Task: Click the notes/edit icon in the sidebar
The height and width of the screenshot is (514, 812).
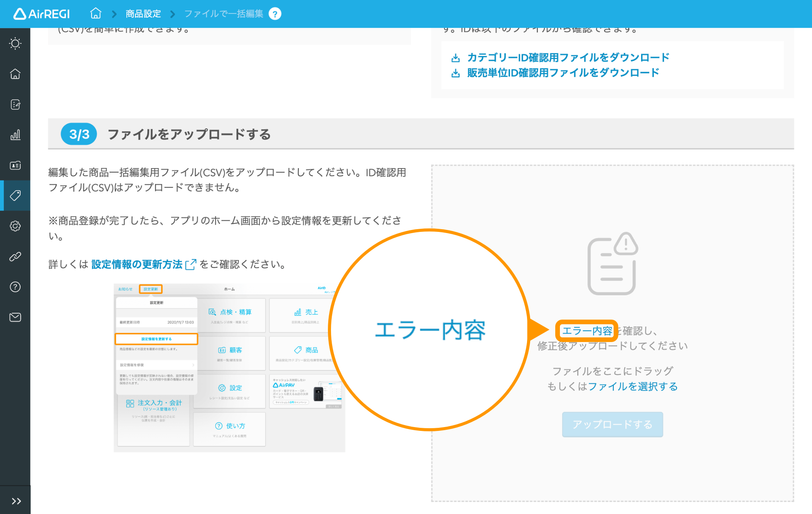Action: click(x=15, y=104)
